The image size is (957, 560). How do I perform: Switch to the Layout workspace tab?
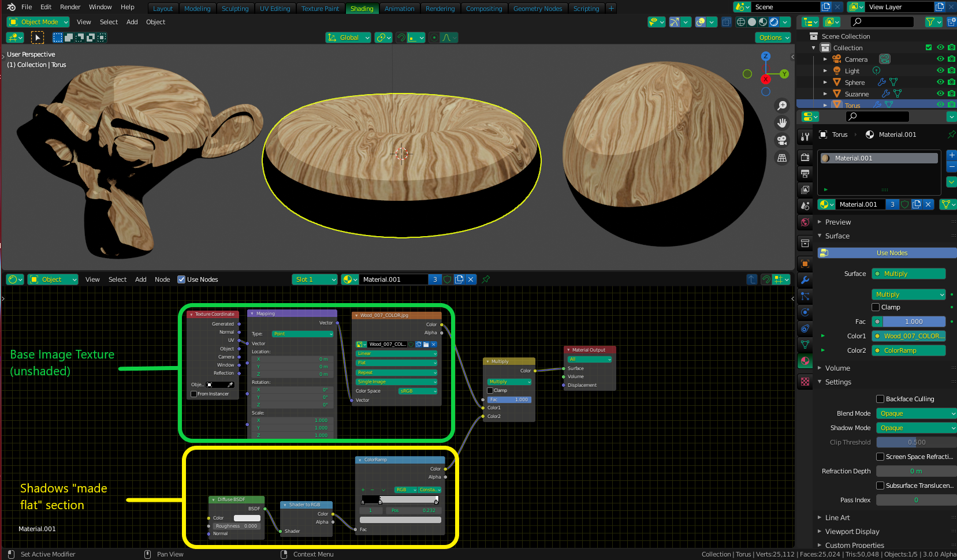(x=163, y=9)
